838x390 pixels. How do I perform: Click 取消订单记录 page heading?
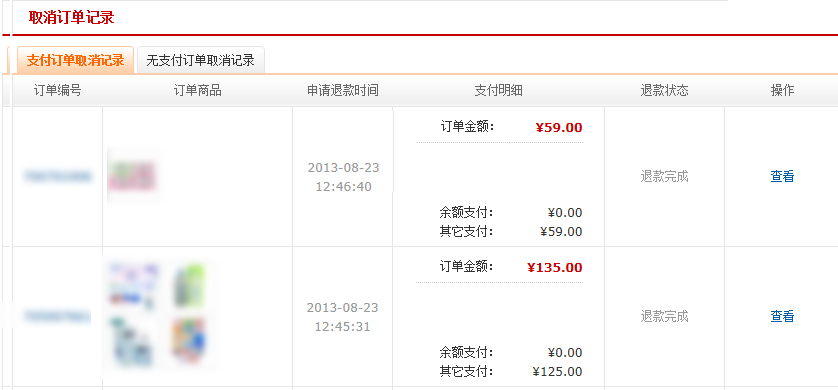point(71,18)
